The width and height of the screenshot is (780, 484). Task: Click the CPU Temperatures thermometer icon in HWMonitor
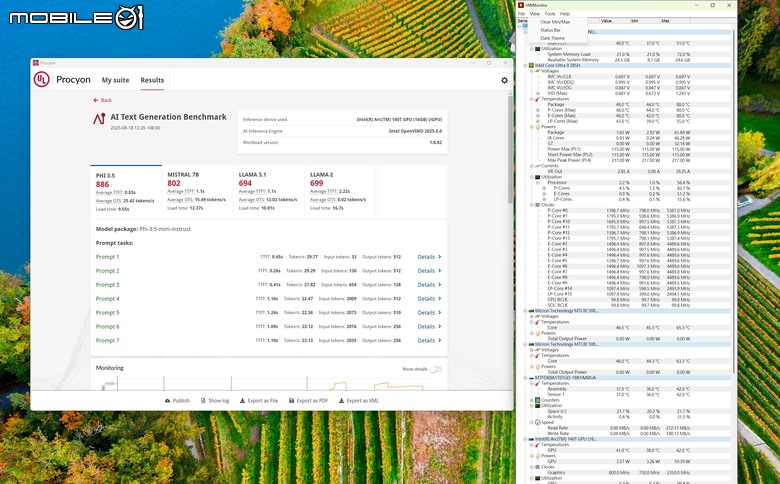[x=537, y=99]
